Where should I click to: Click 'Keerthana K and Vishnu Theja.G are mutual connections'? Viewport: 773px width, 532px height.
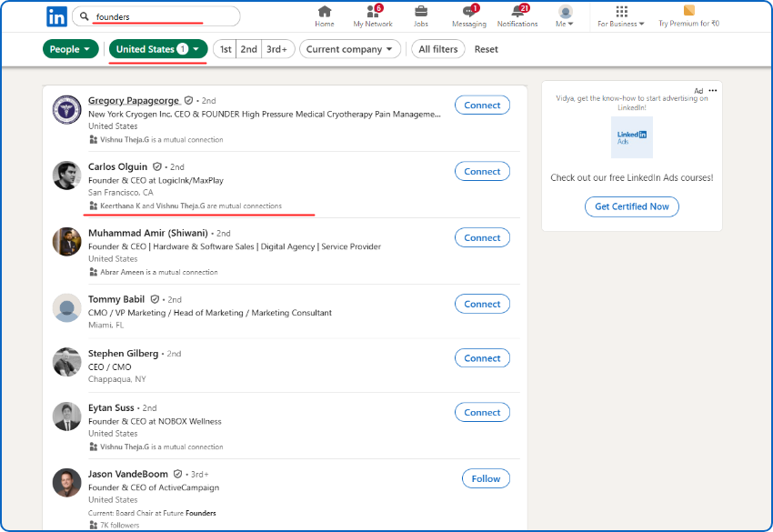click(191, 206)
